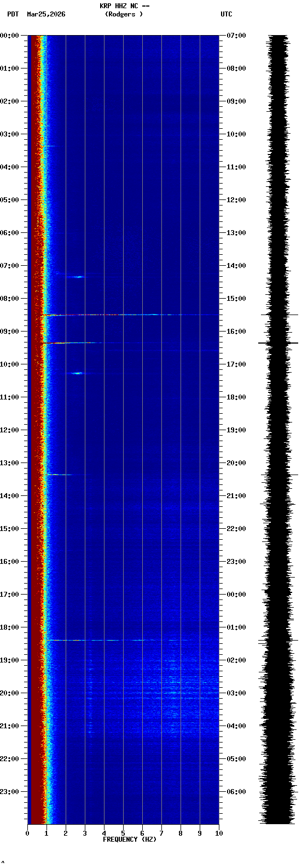
Task: Click the 'Mar25,2026' date label
Action: (46, 14)
